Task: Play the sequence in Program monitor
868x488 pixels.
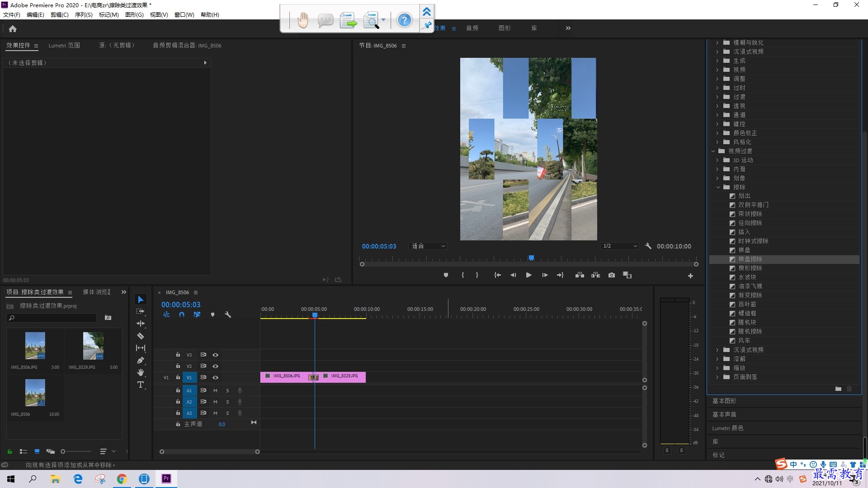Action: 528,275
